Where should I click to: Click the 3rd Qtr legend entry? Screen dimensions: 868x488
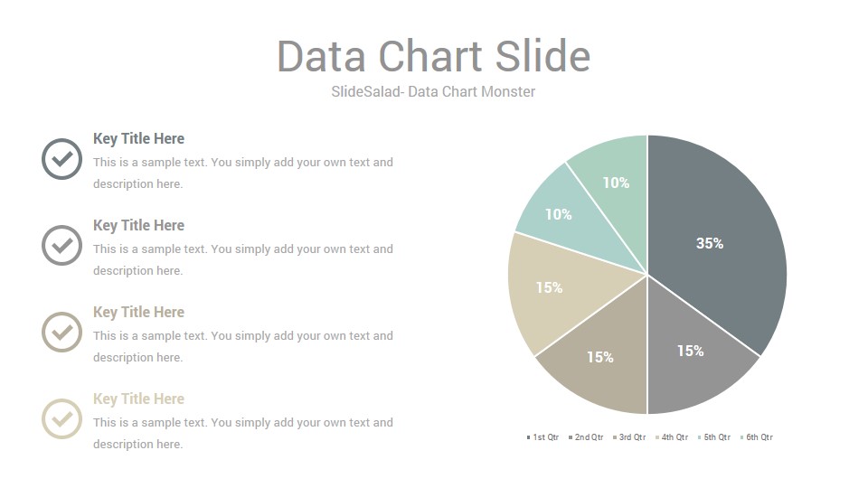(629, 437)
